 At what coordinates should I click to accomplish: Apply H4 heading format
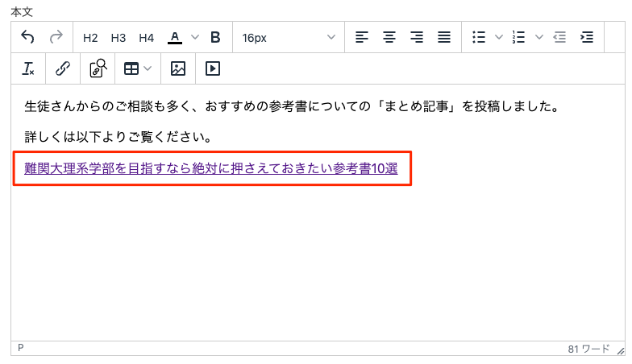(147, 38)
